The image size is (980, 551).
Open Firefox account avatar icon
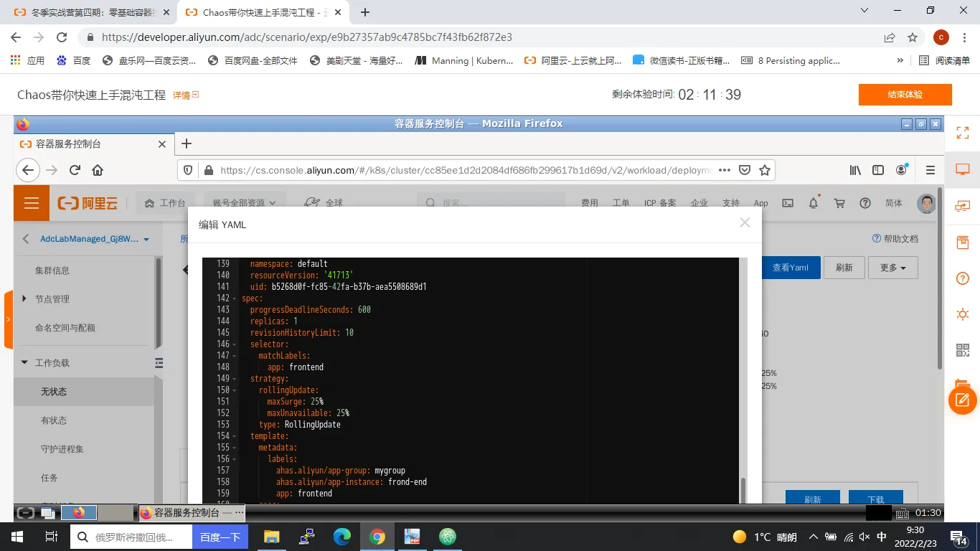point(902,170)
